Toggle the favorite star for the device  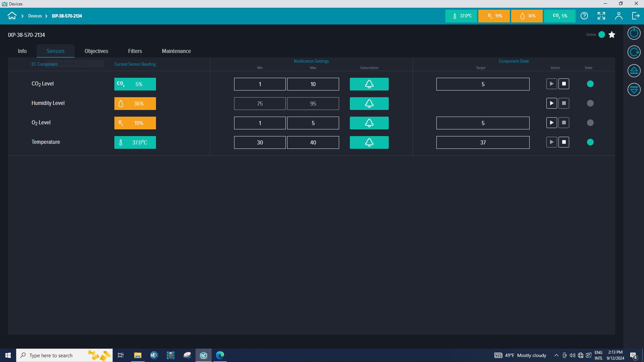[612, 35]
